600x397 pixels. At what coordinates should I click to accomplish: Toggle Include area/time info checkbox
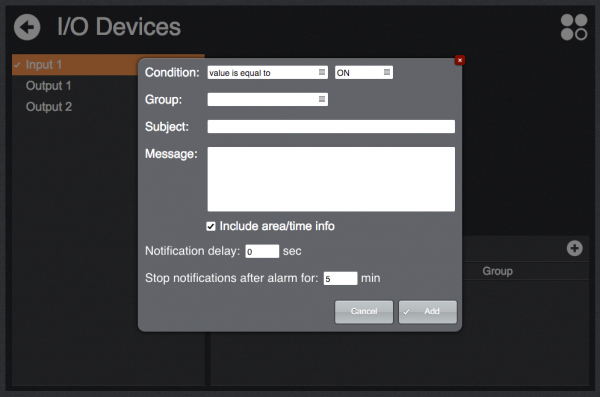tap(211, 226)
